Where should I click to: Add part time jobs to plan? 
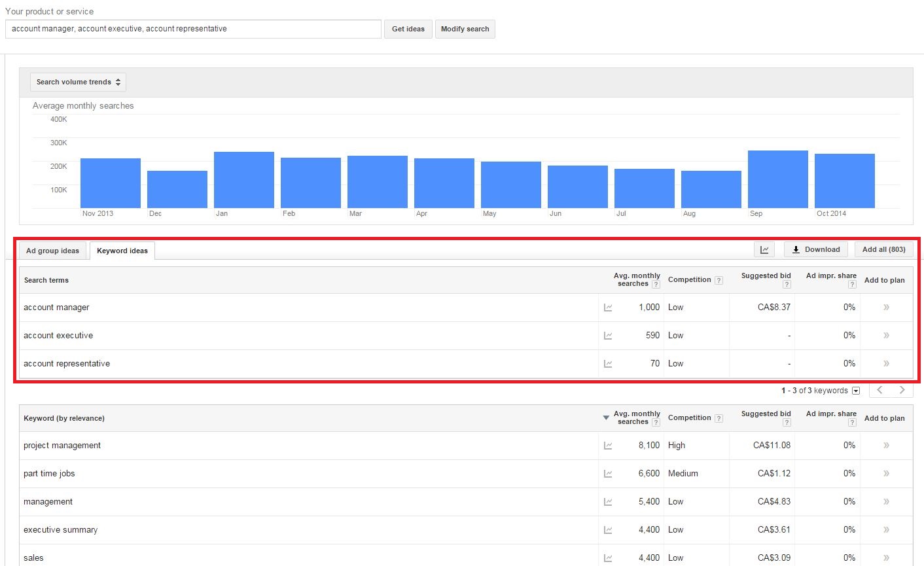click(x=886, y=474)
